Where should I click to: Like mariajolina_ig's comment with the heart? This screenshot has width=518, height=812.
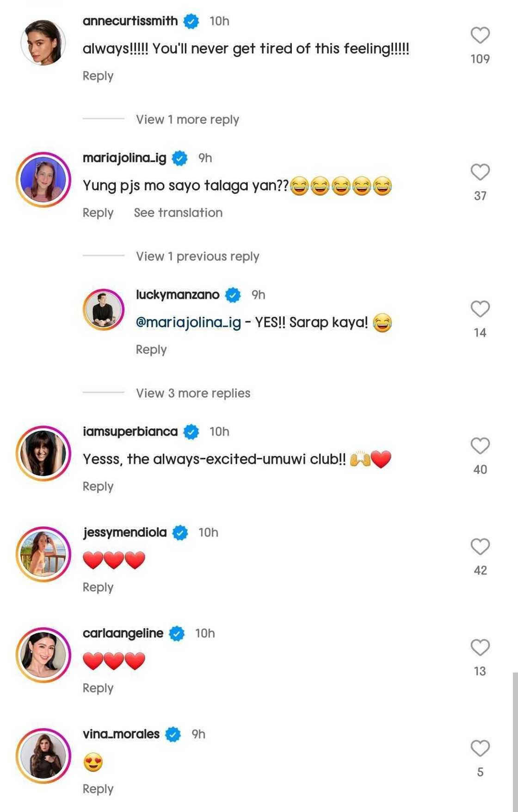click(x=480, y=172)
